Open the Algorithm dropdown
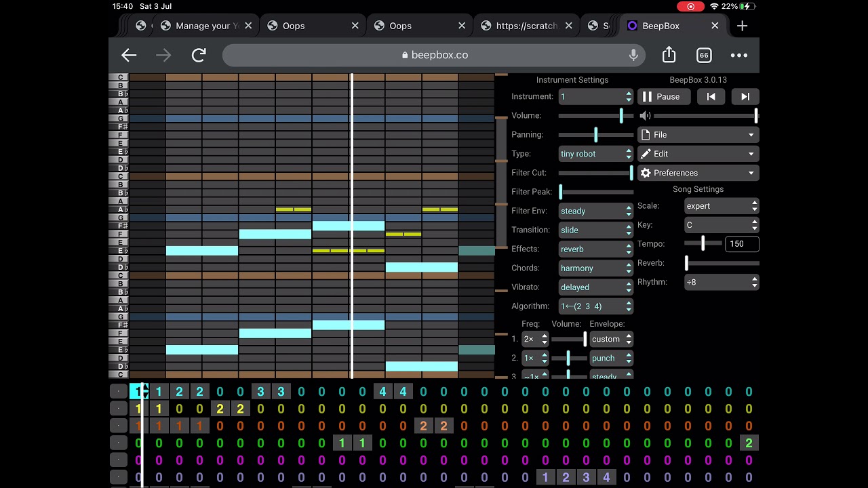868x488 pixels. click(596, 306)
